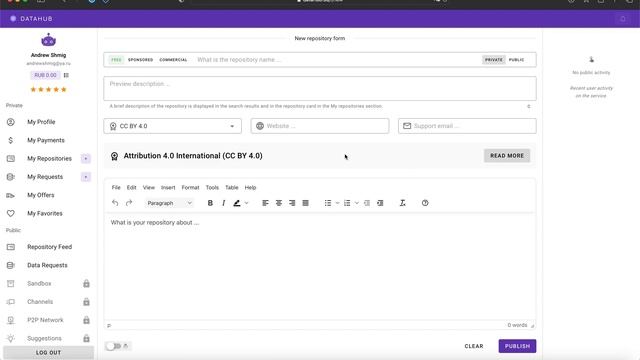Open the editor File menu

pos(116,188)
